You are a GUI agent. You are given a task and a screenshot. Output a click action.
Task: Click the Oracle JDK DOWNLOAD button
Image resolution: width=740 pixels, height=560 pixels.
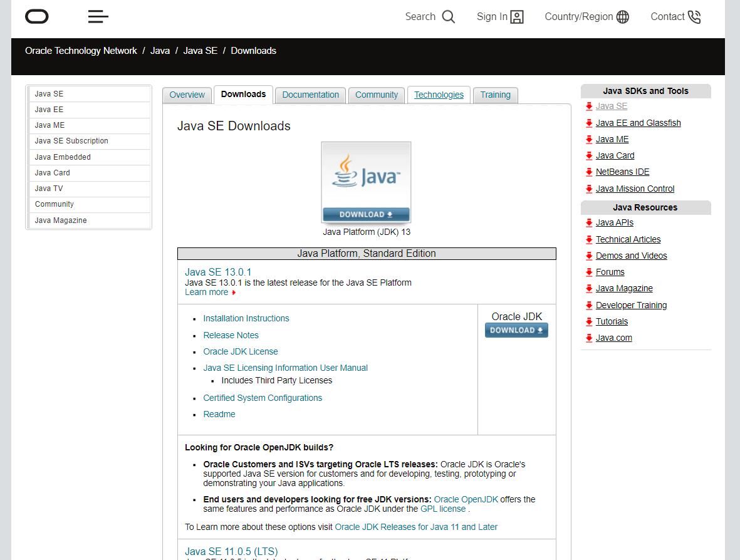(x=517, y=330)
